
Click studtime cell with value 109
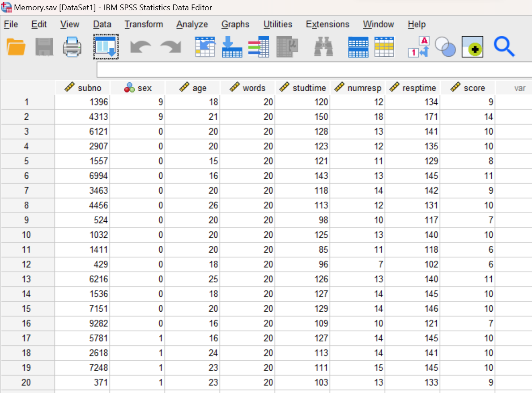point(302,323)
